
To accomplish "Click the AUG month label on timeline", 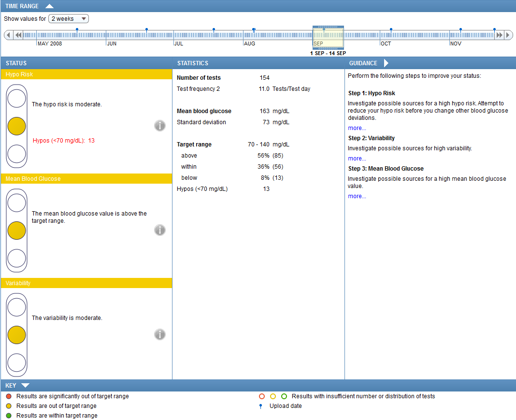I will coord(249,43).
